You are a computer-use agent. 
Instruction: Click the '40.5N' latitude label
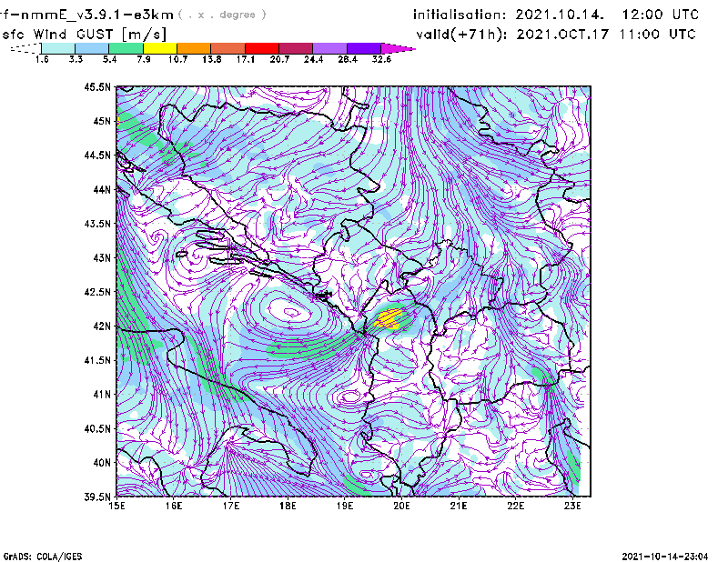click(x=97, y=428)
